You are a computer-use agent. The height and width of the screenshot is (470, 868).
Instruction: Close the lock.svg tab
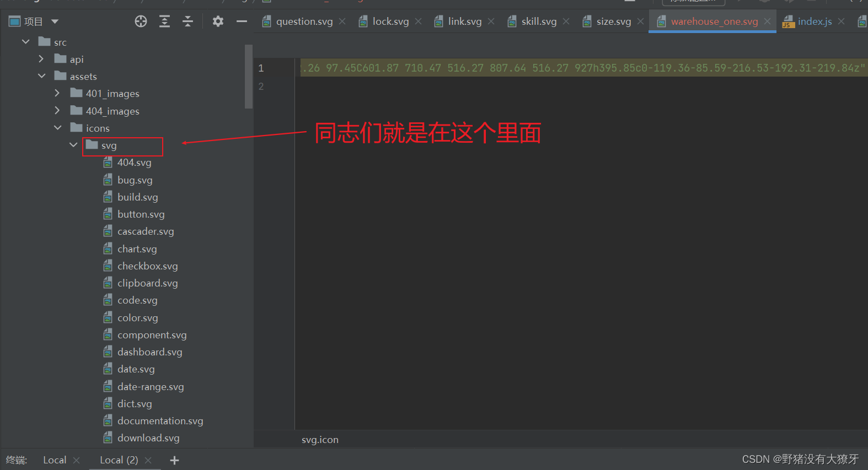pos(418,21)
